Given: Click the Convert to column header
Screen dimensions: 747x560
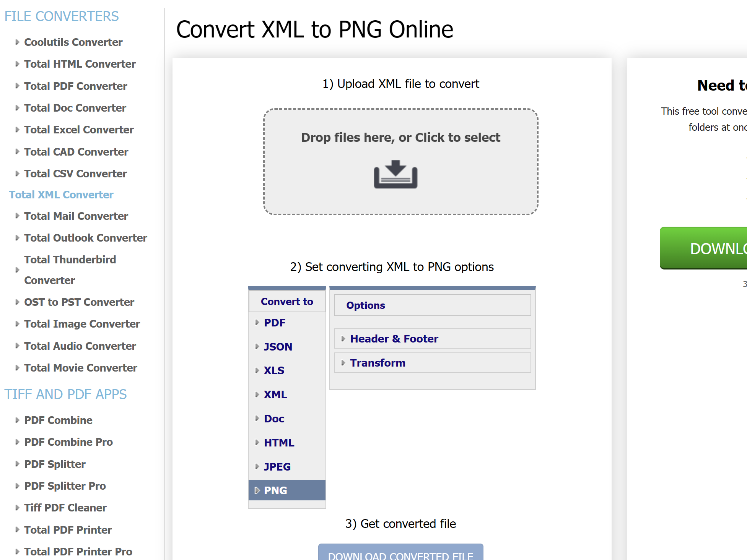Looking at the screenshot, I should pos(287,302).
